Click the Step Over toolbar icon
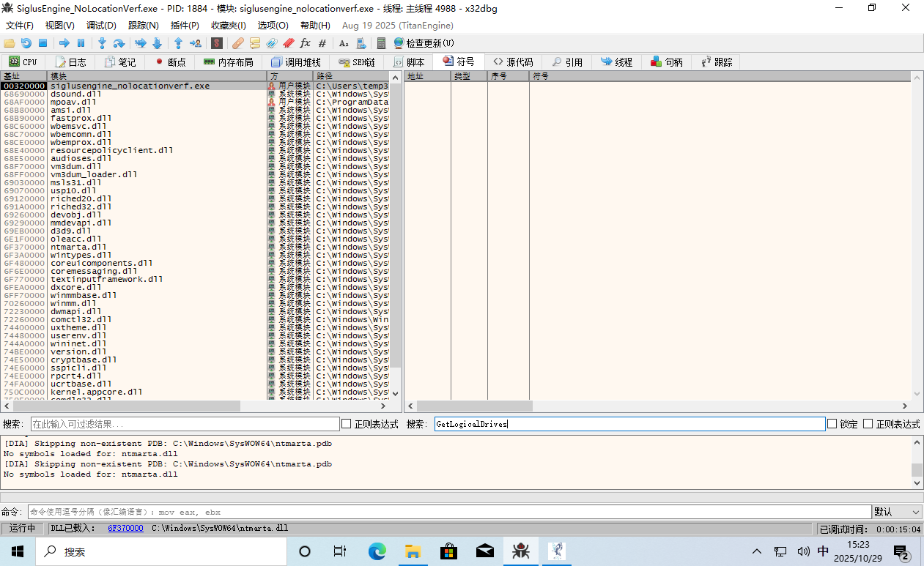Viewport: 924px width, 566px height. [x=119, y=43]
